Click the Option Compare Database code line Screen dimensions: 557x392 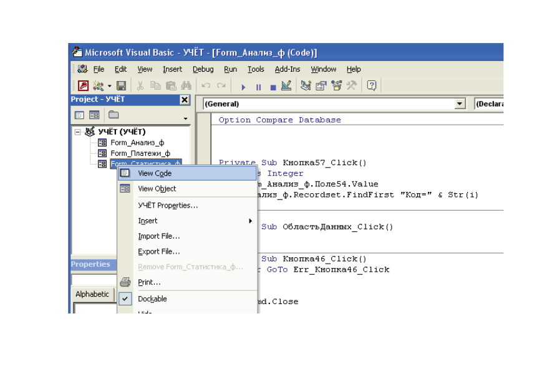tap(279, 120)
